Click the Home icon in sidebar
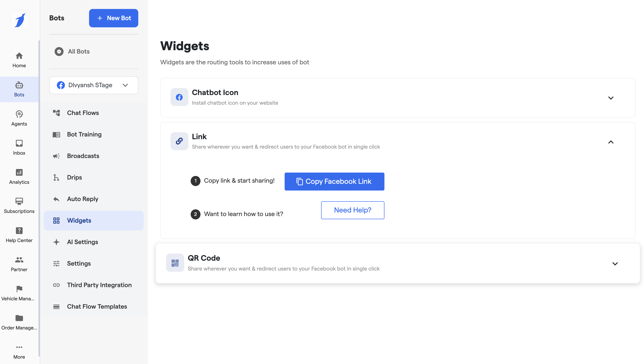Viewport: 644px width, 364px height. coord(19,56)
